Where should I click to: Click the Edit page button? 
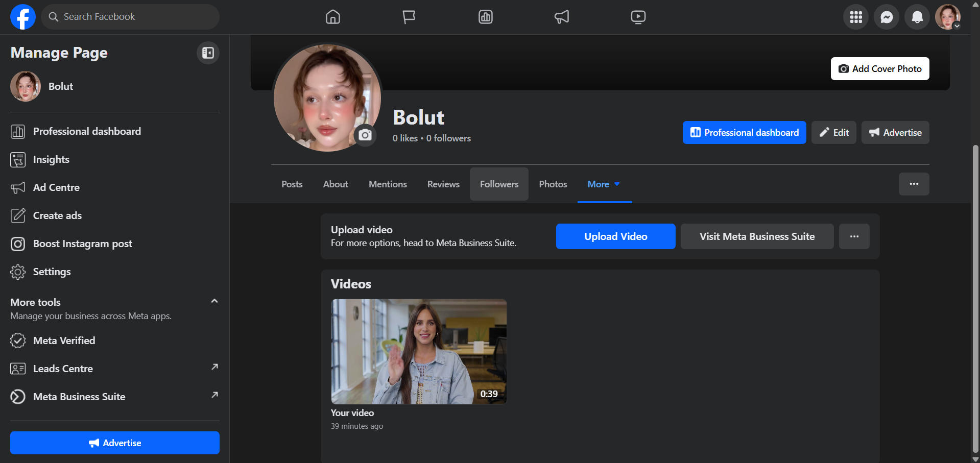(834, 132)
